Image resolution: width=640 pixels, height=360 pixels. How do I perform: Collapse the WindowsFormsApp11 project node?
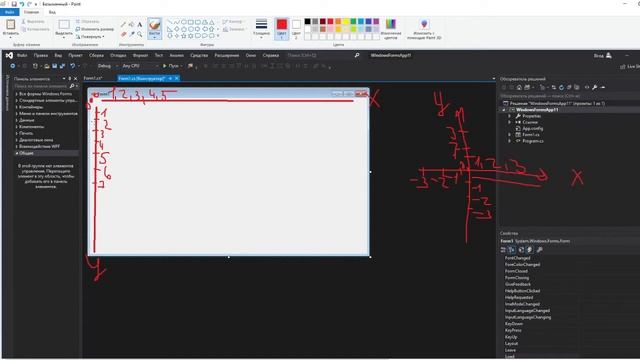[504, 110]
